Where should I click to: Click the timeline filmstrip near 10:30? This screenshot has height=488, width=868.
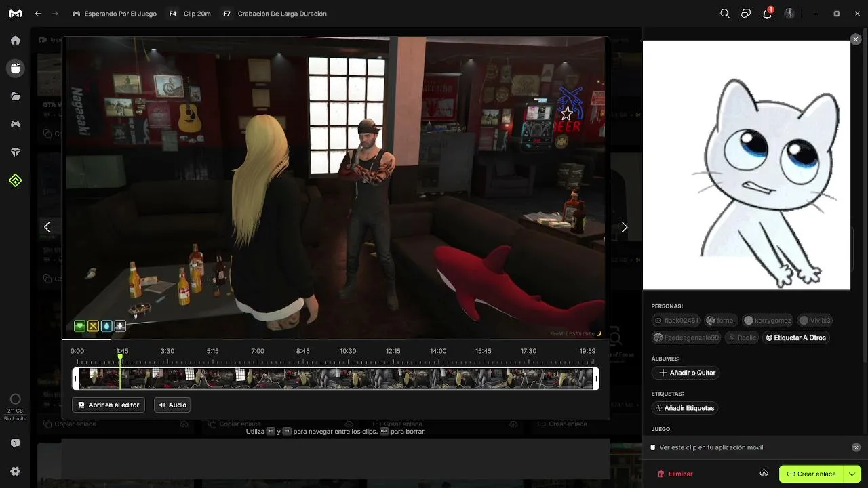348,378
